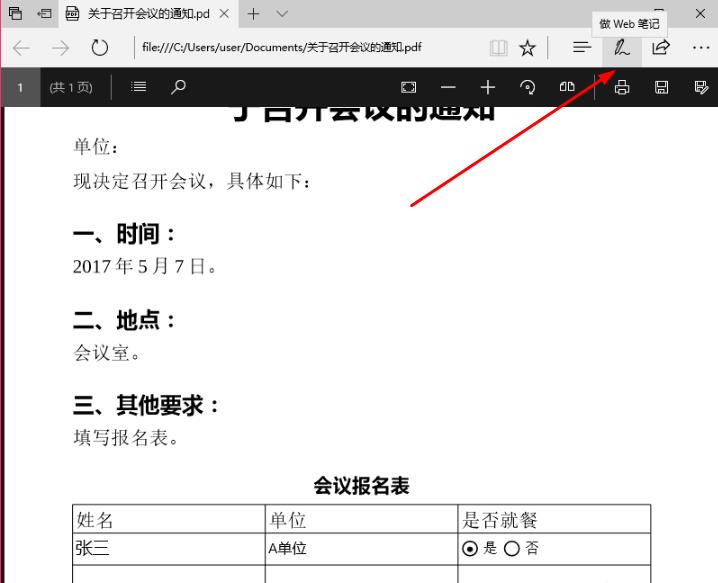Add page to favorites star

point(528,48)
